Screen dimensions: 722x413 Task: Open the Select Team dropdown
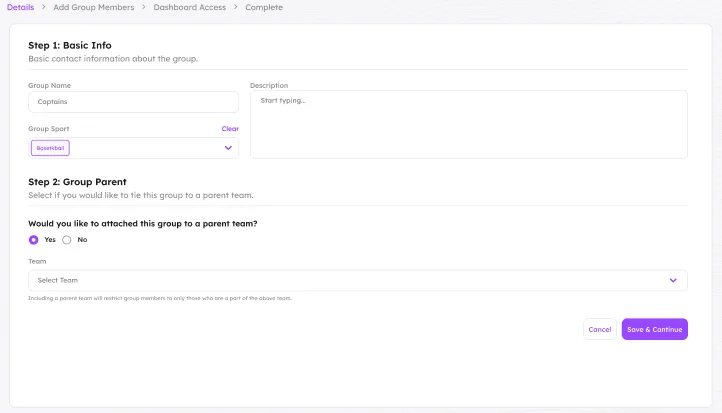point(358,280)
